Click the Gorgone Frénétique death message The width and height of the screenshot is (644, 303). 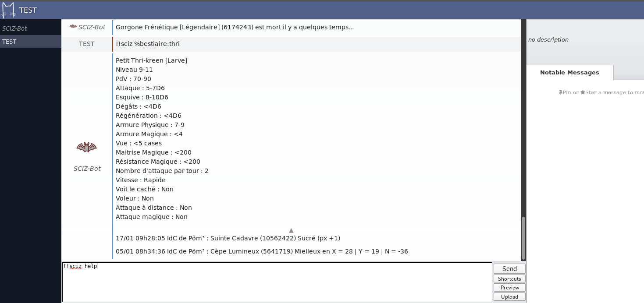click(x=235, y=27)
